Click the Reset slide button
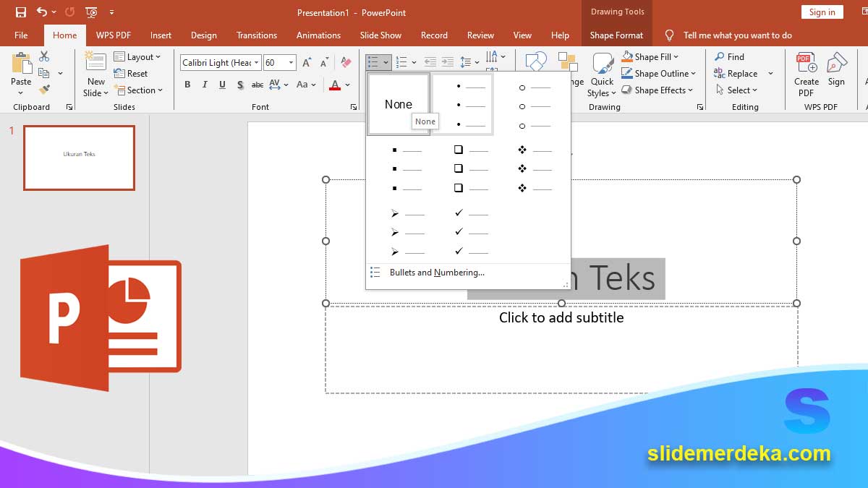Viewport: 868px width, 488px height. coord(131,74)
